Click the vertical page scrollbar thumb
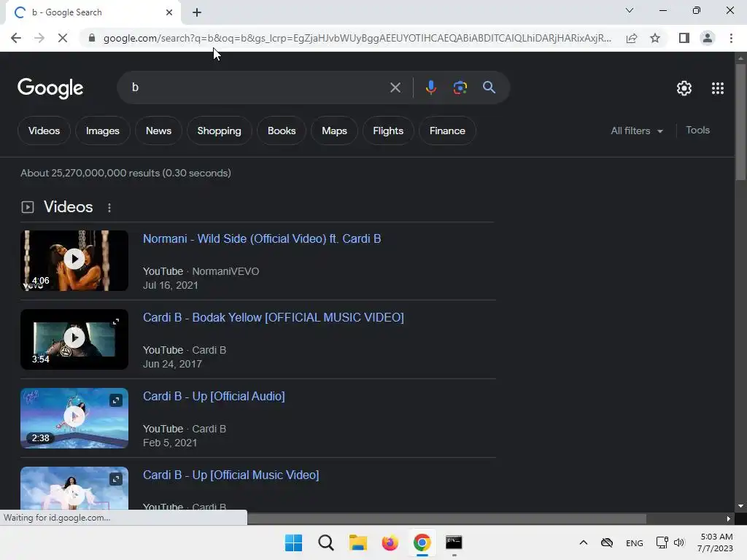747x560 pixels. [x=740, y=122]
